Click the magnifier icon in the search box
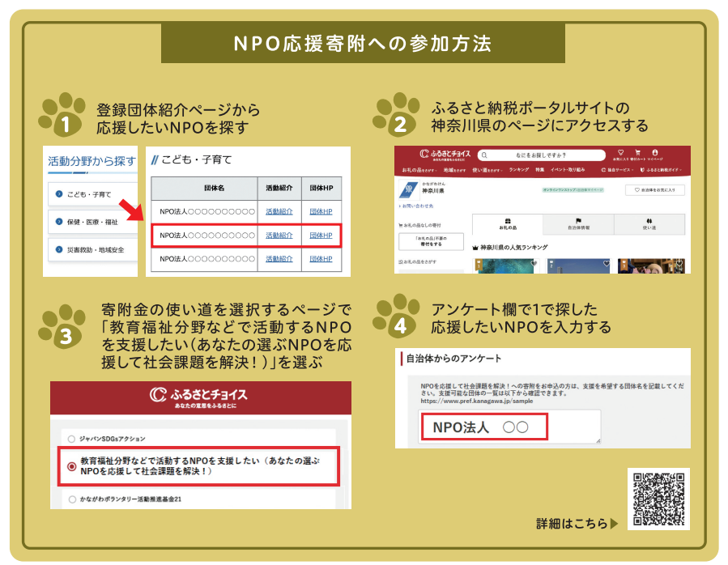The height and width of the screenshot is (565, 728). [483, 155]
